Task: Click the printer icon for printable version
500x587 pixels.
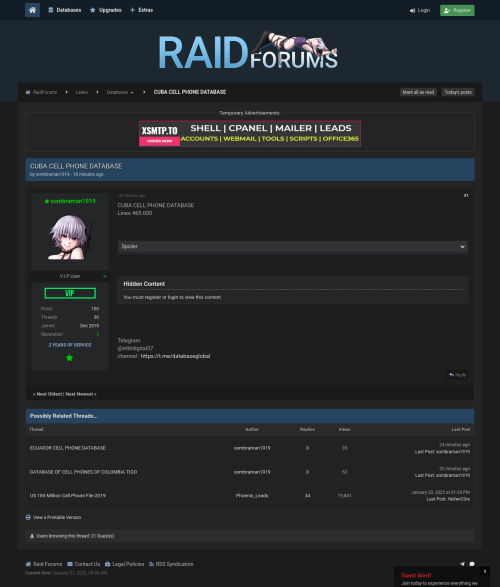Action: pyautogui.click(x=28, y=517)
